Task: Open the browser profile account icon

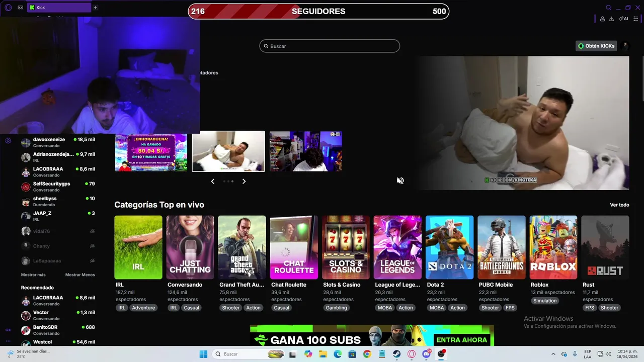Action: [602, 19]
